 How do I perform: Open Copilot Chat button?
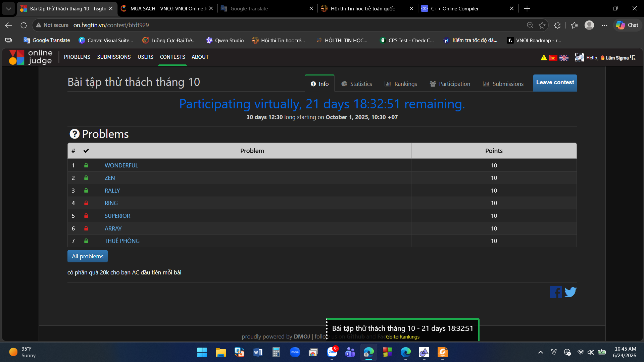point(627,25)
